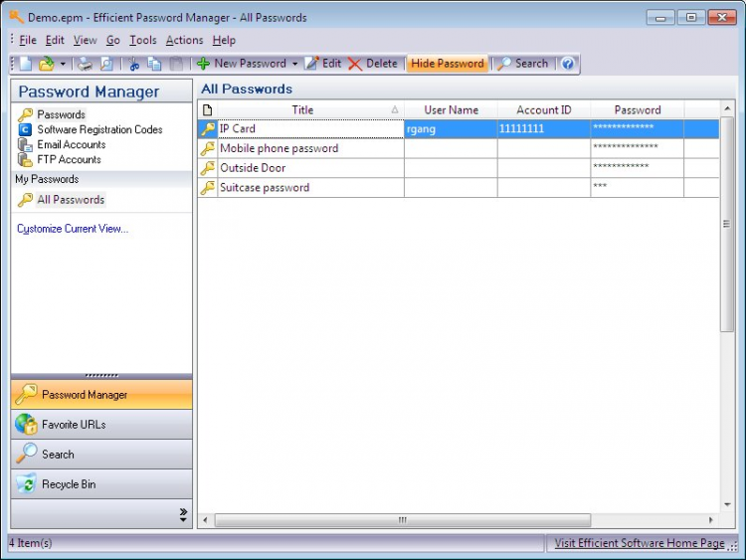Viewport: 746px width, 560px height.
Task: Click the Cut scissors icon
Action: pyautogui.click(x=133, y=64)
